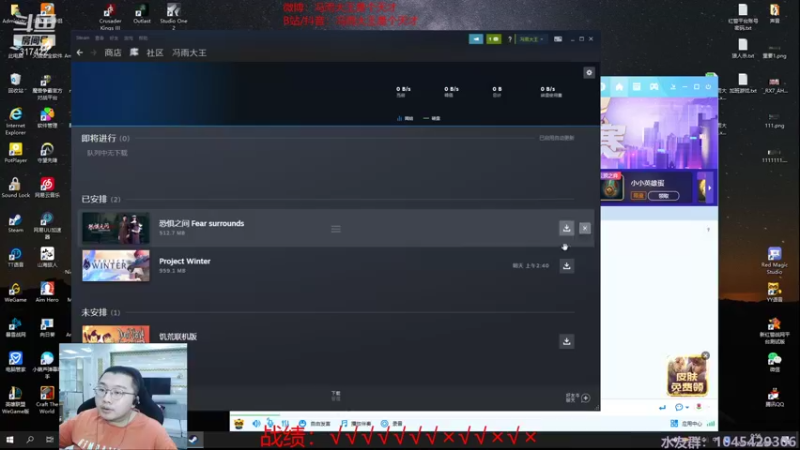Switch to the 库 library tab
Viewport: 800px width, 450px height.
tap(134, 53)
